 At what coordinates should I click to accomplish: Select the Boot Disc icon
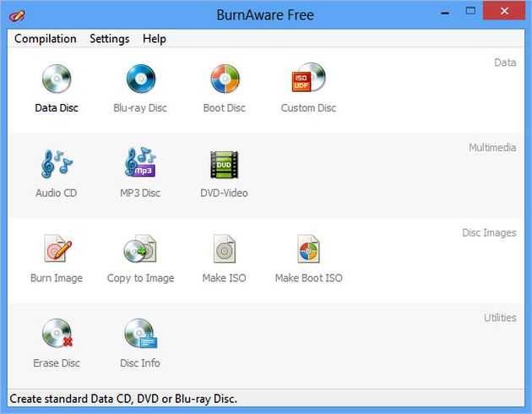tap(225, 79)
